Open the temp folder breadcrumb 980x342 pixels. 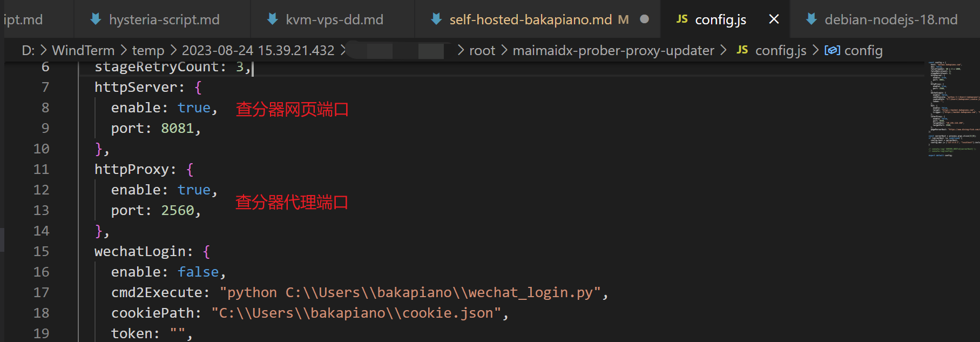[x=148, y=50]
